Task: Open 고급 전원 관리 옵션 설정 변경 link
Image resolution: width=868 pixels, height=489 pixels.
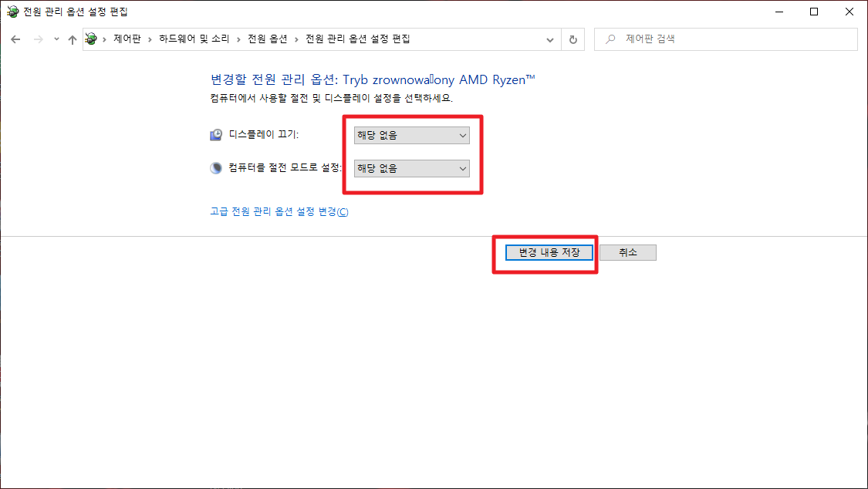Action: (x=279, y=212)
